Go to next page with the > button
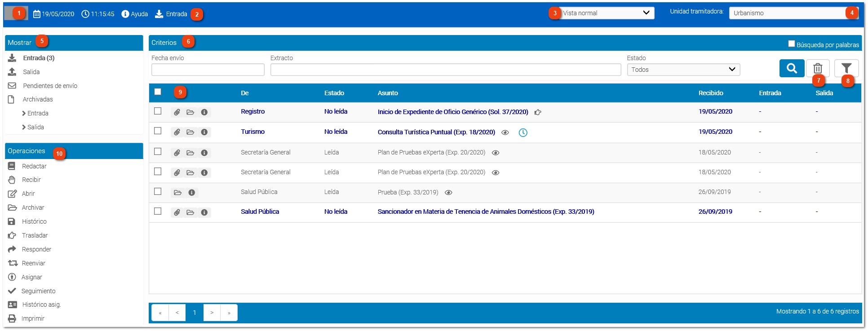 click(x=212, y=313)
